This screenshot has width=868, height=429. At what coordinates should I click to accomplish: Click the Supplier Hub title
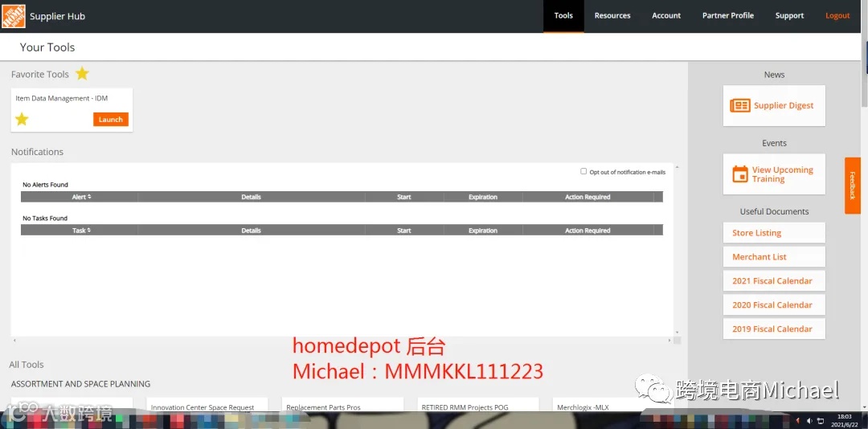[x=58, y=16]
